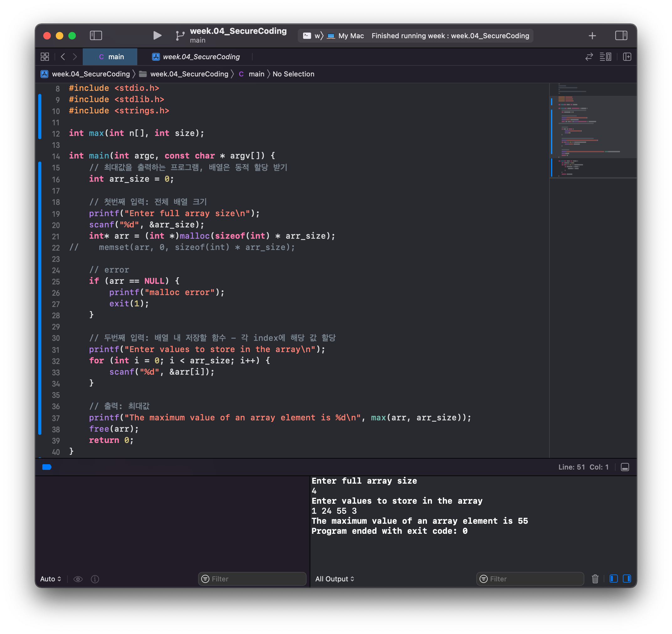Open the editor options lines icon
This screenshot has height=634, width=672.
click(605, 57)
